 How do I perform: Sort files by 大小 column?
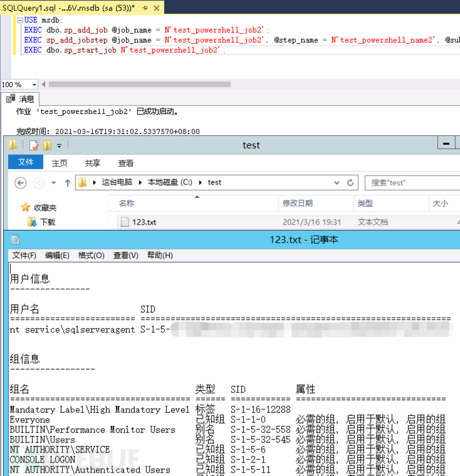445,203
